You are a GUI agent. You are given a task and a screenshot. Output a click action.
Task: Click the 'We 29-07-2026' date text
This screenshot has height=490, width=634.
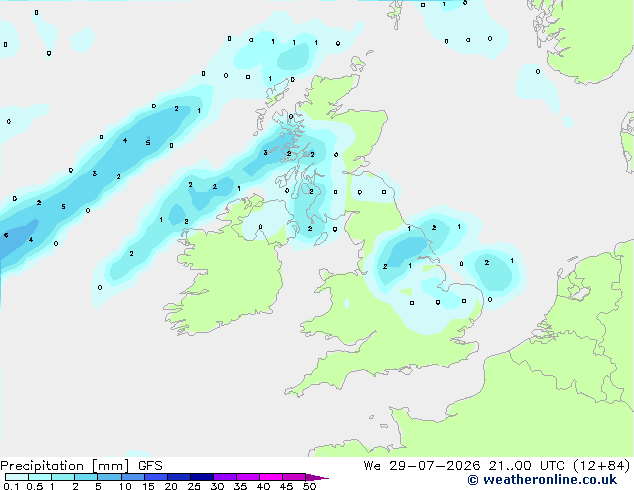click(x=422, y=466)
